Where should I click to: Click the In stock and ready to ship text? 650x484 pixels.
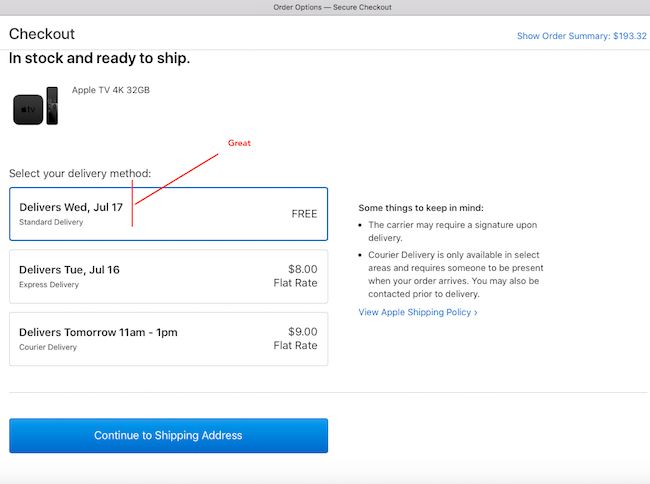point(99,58)
